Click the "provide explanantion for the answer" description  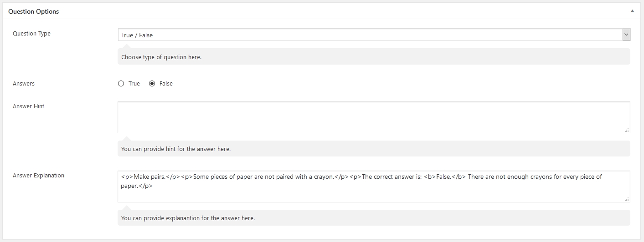point(188,218)
